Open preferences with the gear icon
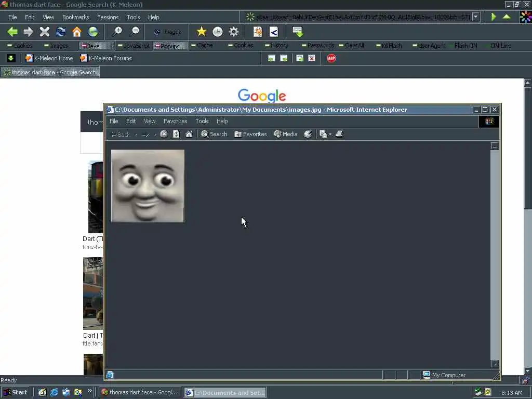The height and width of the screenshot is (399, 532). tap(234, 32)
